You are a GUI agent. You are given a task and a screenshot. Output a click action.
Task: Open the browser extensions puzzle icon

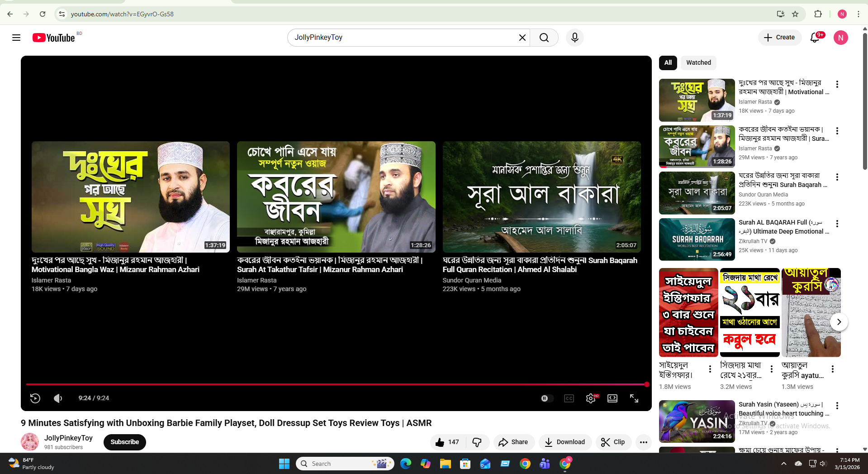click(818, 14)
